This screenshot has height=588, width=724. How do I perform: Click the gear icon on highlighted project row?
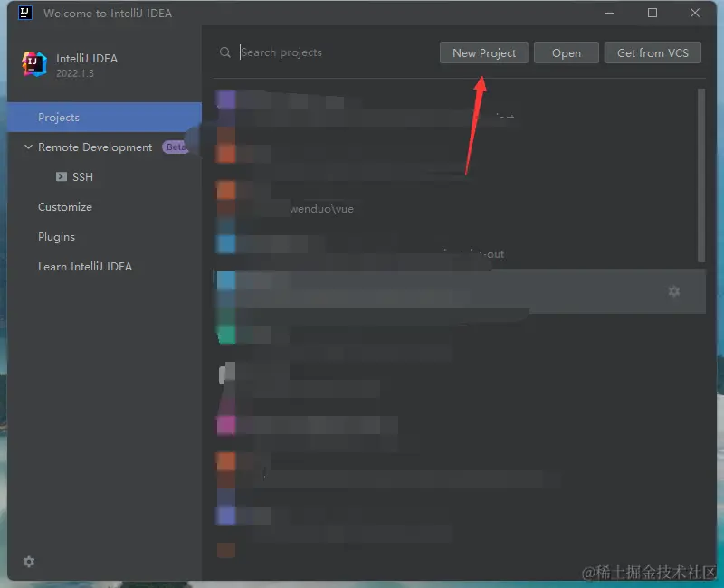pyautogui.click(x=674, y=291)
